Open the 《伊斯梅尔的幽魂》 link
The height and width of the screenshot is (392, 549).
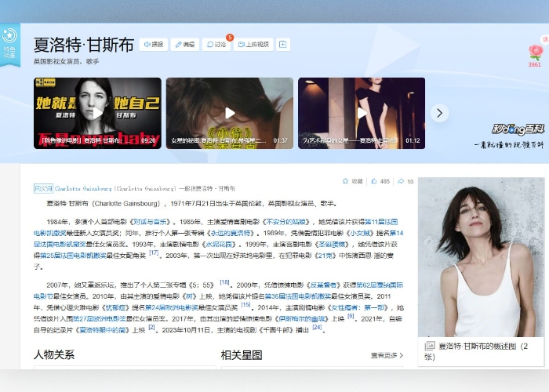pyautogui.click(x=301, y=319)
